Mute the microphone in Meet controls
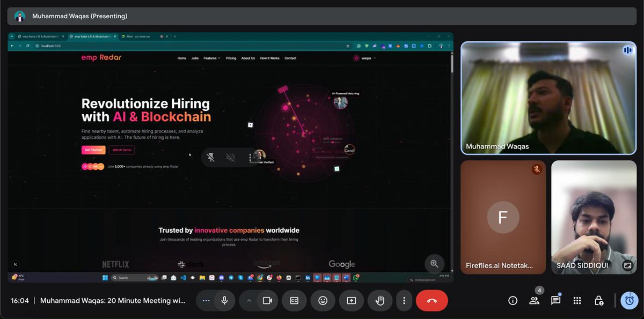644x319 pixels. pyautogui.click(x=224, y=301)
